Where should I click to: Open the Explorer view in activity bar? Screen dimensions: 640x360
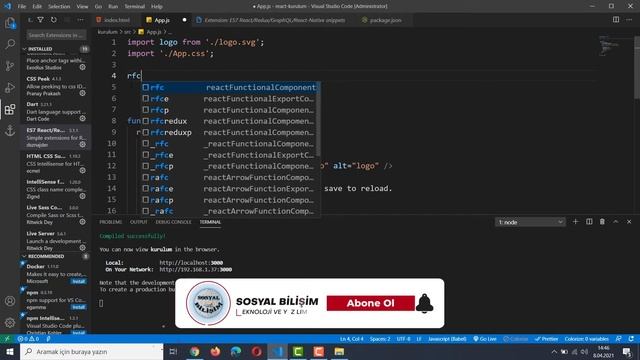10,23
